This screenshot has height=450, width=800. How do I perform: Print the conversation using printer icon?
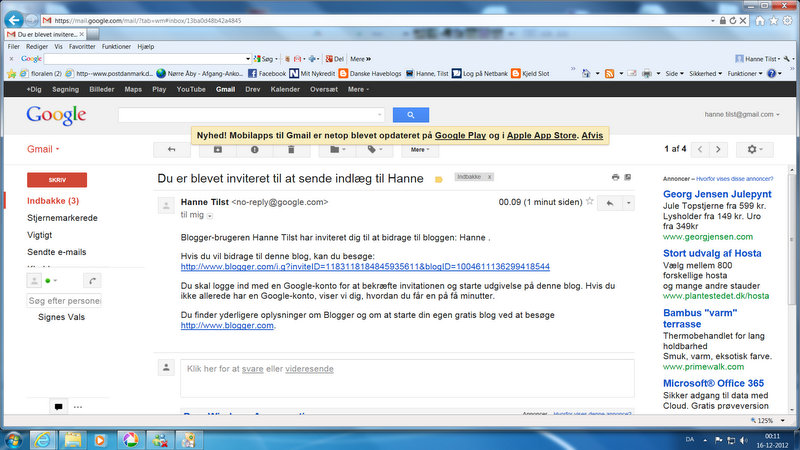point(615,177)
